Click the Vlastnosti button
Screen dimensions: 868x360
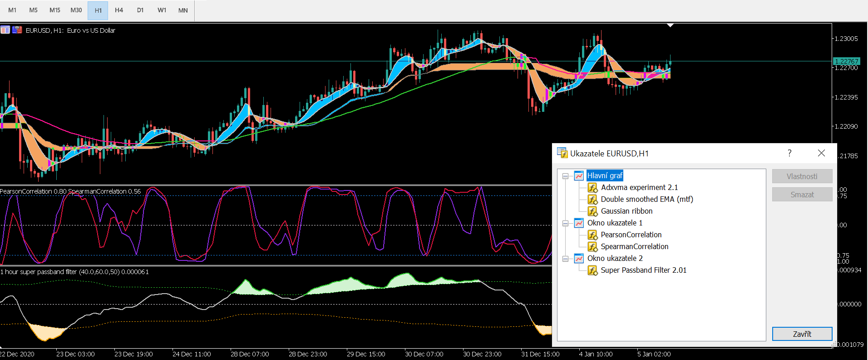point(802,176)
